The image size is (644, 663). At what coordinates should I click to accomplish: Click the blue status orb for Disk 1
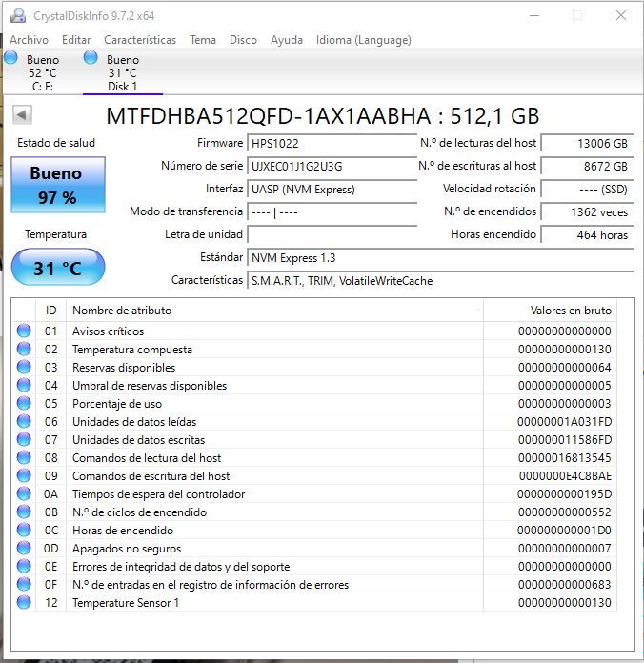tap(91, 57)
